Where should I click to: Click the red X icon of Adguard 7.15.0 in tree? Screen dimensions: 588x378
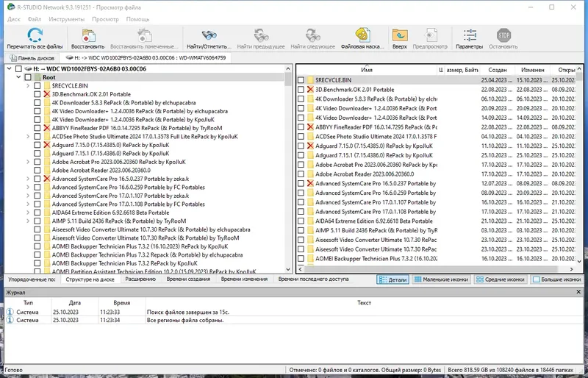[x=47, y=145]
